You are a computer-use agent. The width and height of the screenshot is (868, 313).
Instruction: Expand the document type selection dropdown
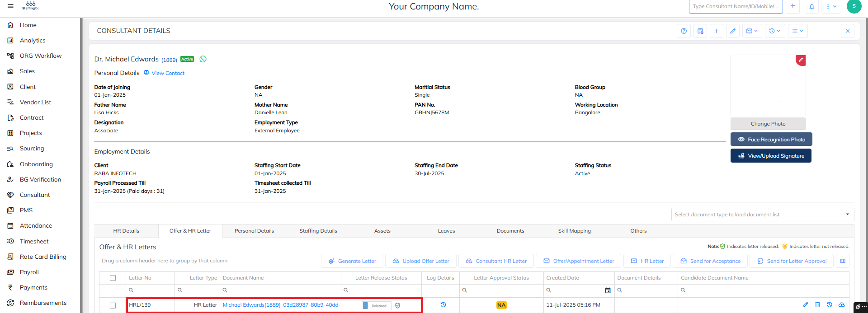click(x=847, y=215)
